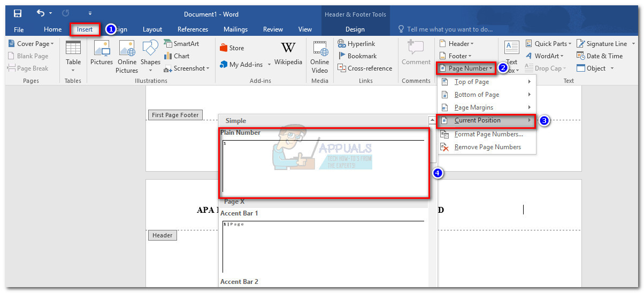The image size is (644, 293).
Task: Click the gallery scroll up arrow
Action: (432, 120)
